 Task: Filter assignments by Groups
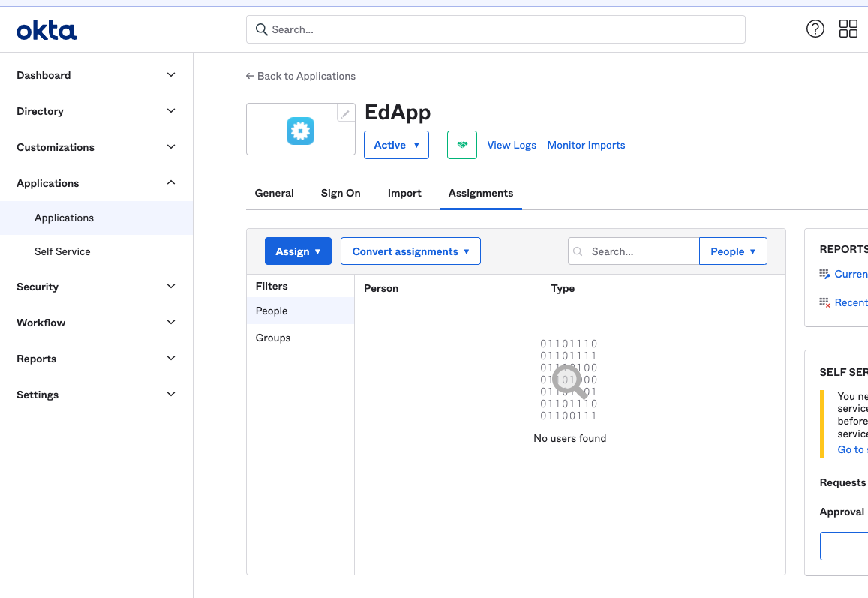[x=300, y=338]
